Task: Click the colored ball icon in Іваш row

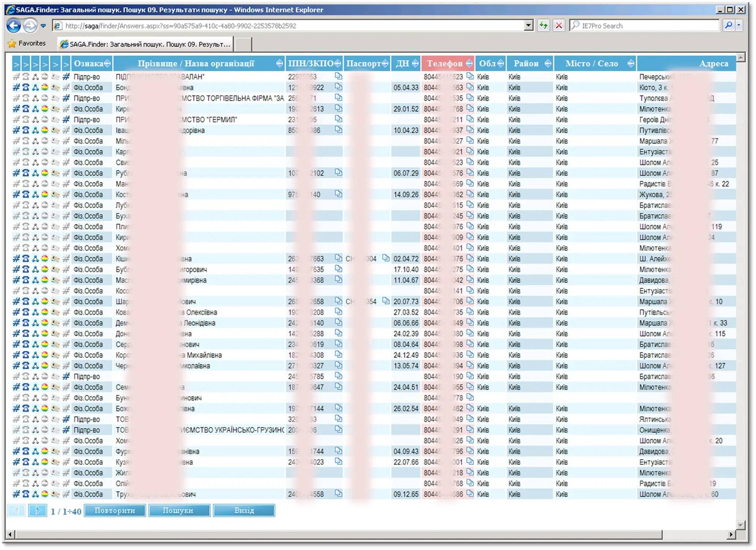Action: (x=45, y=130)
